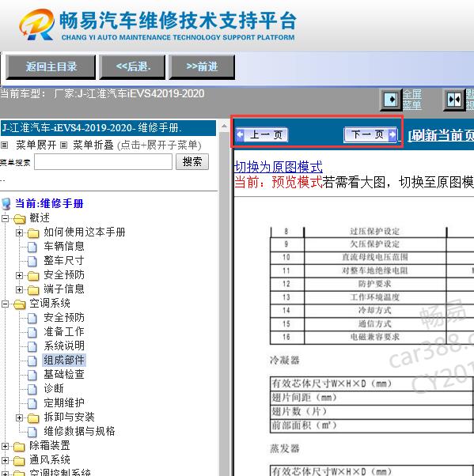Screen dimensions: 474x476
Task: Click 切换为原图模式 link
Action: [x=278, y=167]
